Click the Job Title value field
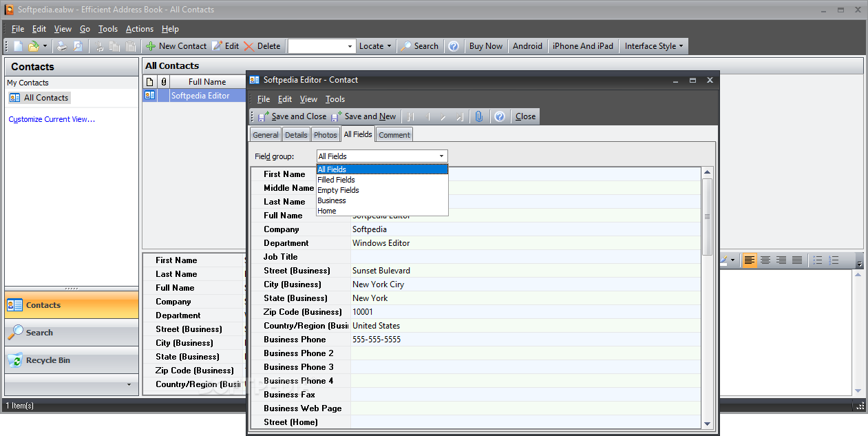The image size is (868, 436). [525, 257]
